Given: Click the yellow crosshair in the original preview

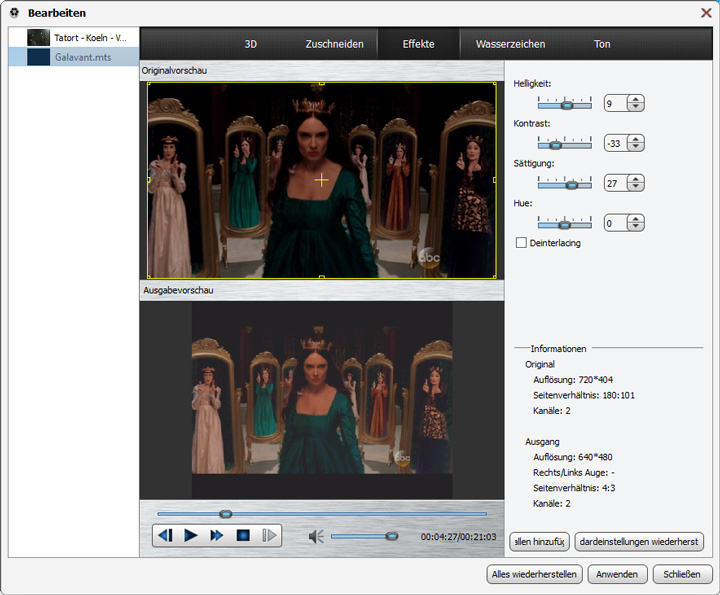Looking at the screenshot, I should pyautogui.click(x=321, y=180).
